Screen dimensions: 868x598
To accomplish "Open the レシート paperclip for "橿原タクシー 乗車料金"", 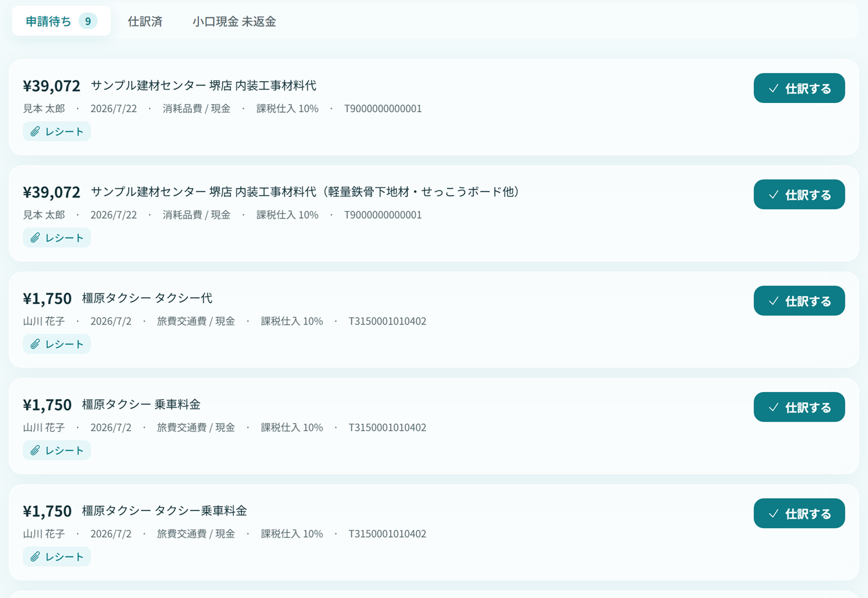I will click(57, 450).
